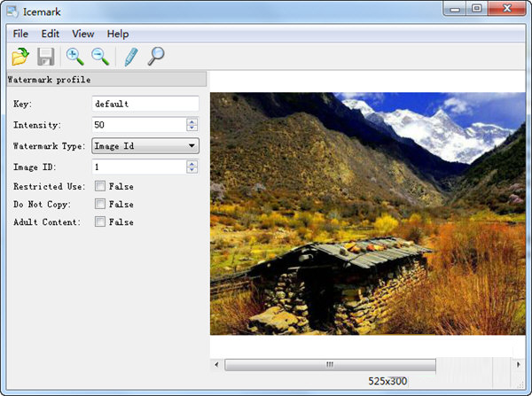Image resolution: width=532 pixels, height=396 pixels.
Task: Click the Zoom In magnifier icon
Action: pyautogui.click(x=75, y=57)
